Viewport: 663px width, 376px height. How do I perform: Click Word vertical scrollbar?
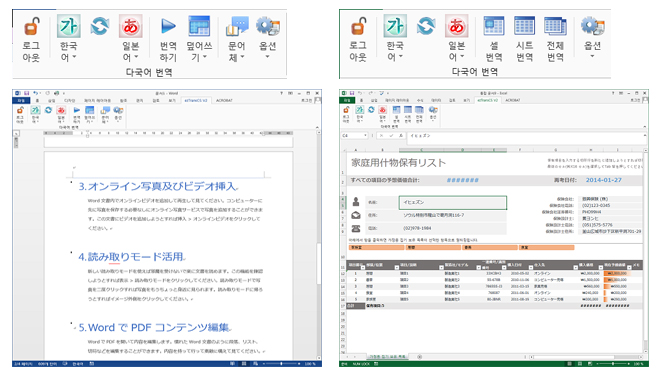(319, 245)
